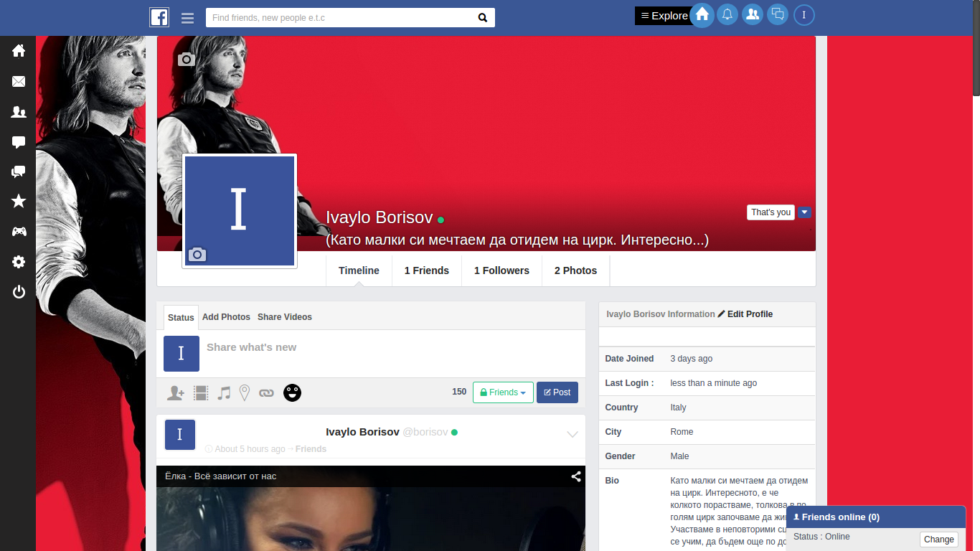Click the emoji smiley icon in post composer
The width and height of the screenshot is (980, 551).
292,392
